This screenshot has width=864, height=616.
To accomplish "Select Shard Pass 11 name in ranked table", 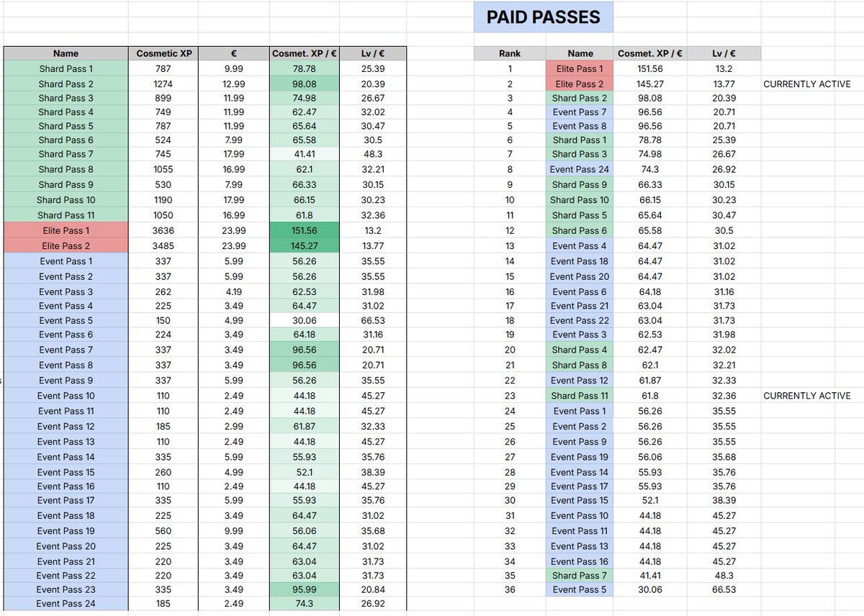I will [580, 396].
